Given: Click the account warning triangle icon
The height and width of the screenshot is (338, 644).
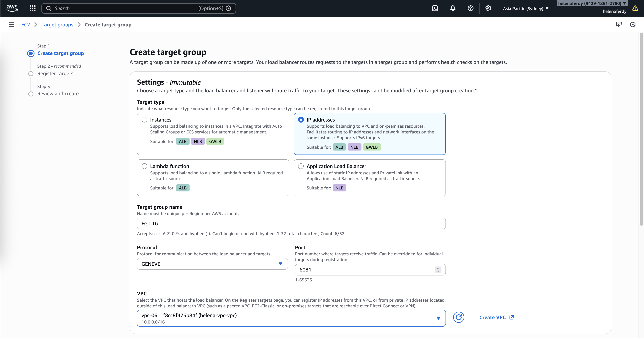Looking at the screenshot, I should (635, 9).
